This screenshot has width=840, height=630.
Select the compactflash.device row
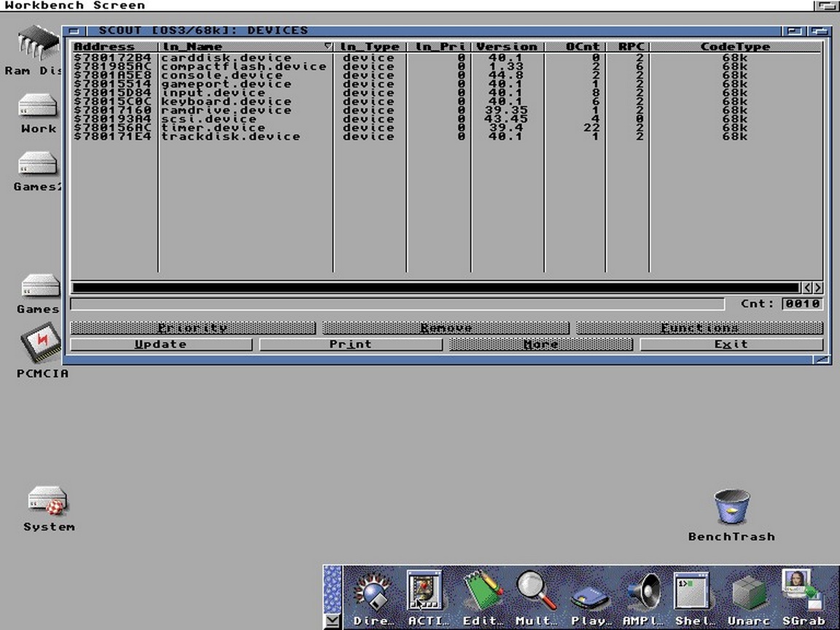446,66
